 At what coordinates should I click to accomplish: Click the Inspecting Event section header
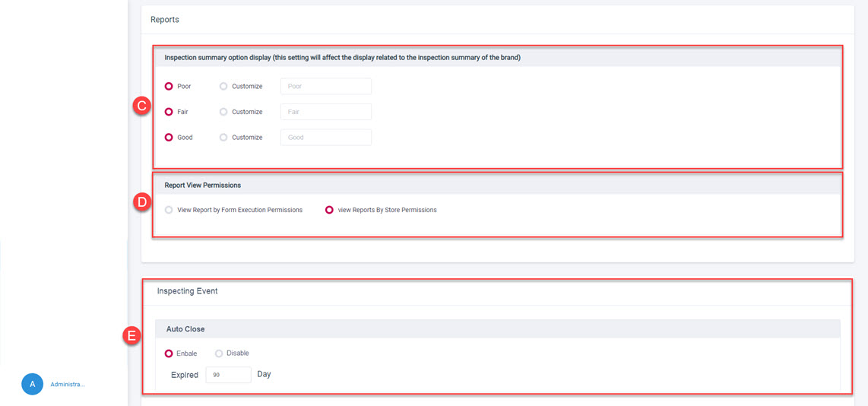[188, 291]
